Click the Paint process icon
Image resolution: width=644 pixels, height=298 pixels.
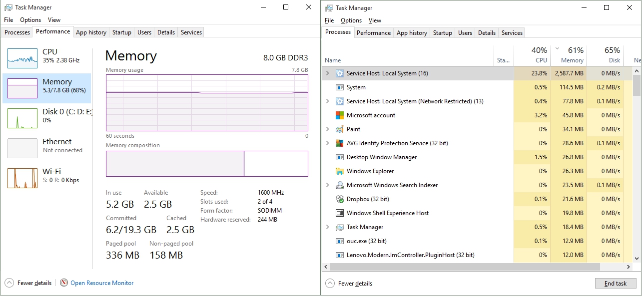tap(339, 129)
